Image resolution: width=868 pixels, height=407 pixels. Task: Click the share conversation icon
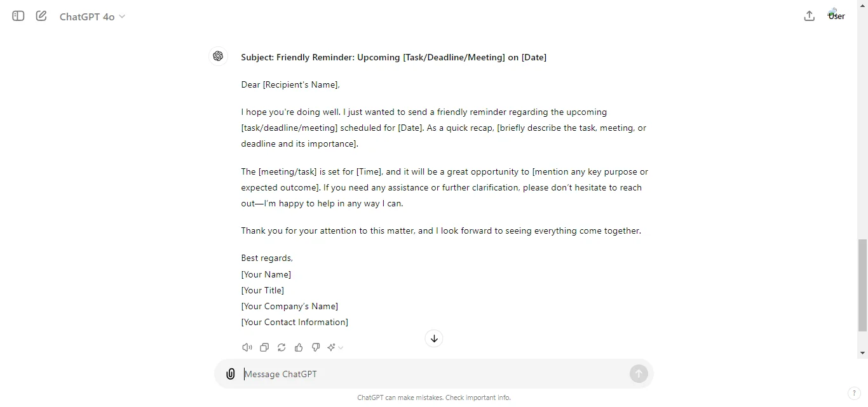[809, 16]
